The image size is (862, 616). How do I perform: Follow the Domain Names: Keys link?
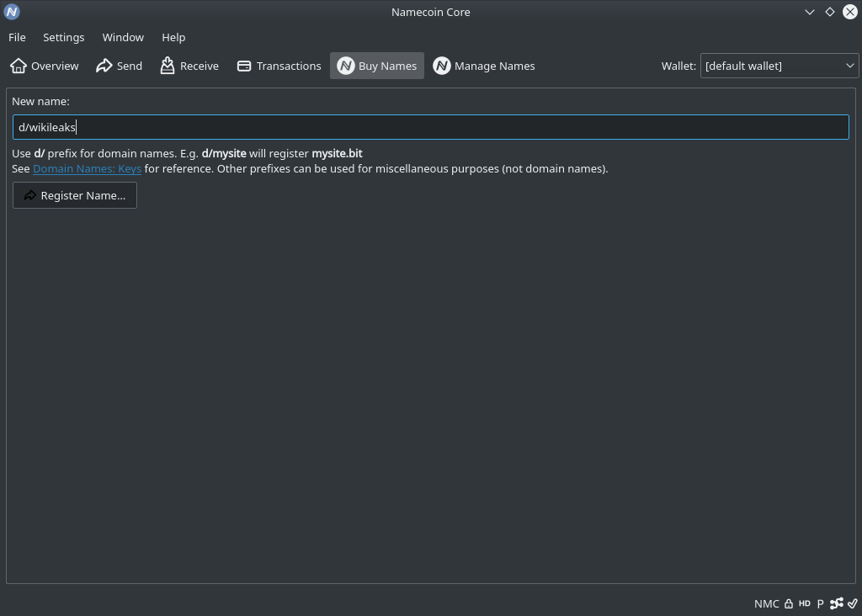tap(87, 168)
